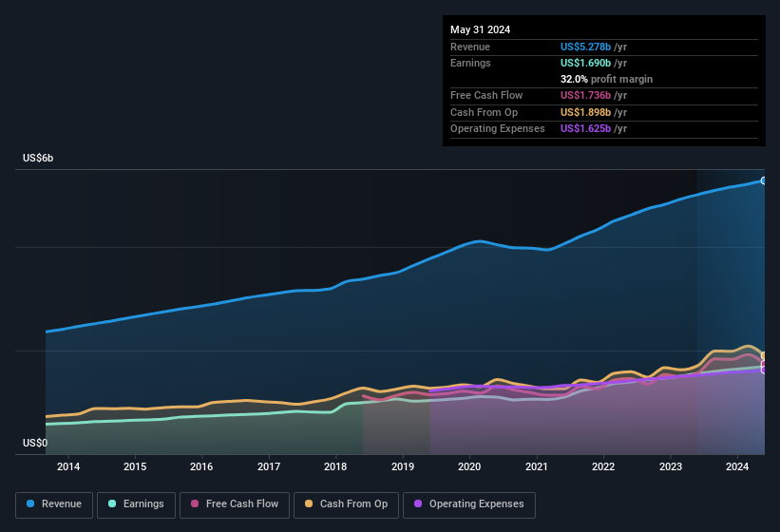Click the US$0 y-axis label
The width and height of the screenshot is (780, 532).
tap(35, 443)
